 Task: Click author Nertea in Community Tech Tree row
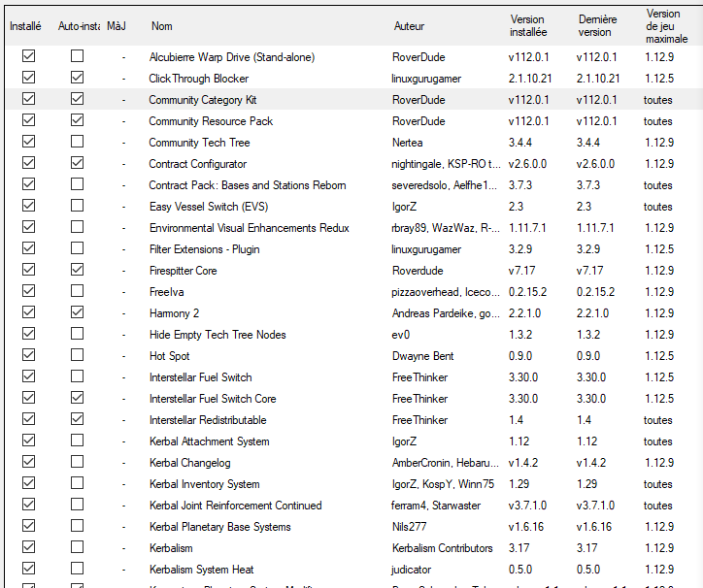407,143
